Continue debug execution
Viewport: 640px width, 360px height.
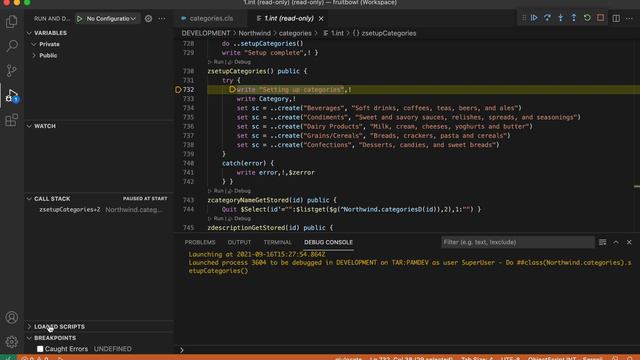[534, 18]
